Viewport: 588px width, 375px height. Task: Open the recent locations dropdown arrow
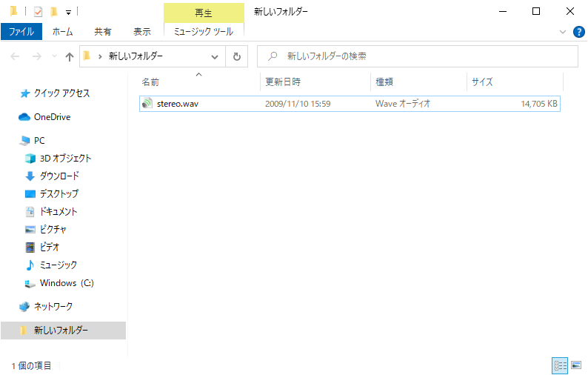coord(54,56)
